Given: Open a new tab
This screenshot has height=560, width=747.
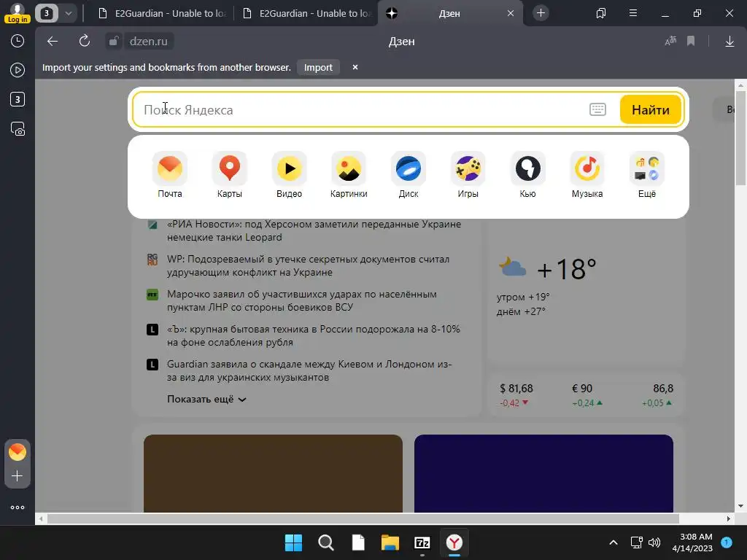Looking at the screenshot, I should point(541,13).
